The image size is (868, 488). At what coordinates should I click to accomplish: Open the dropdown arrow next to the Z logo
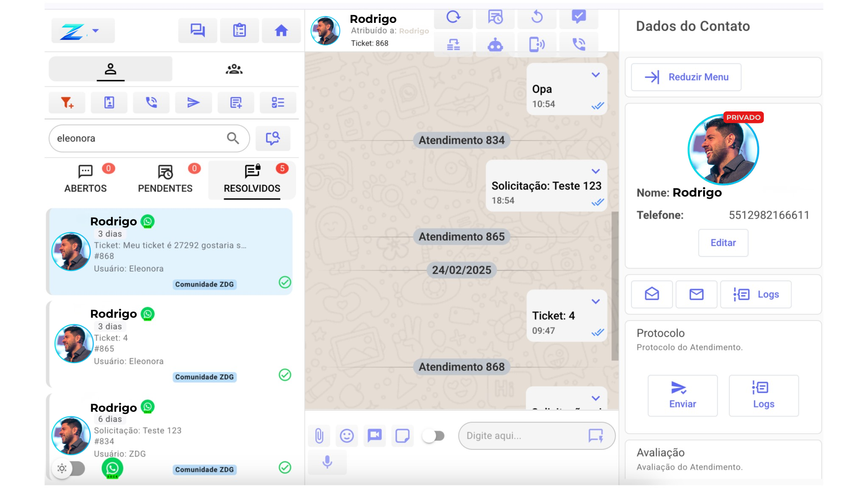96,30
